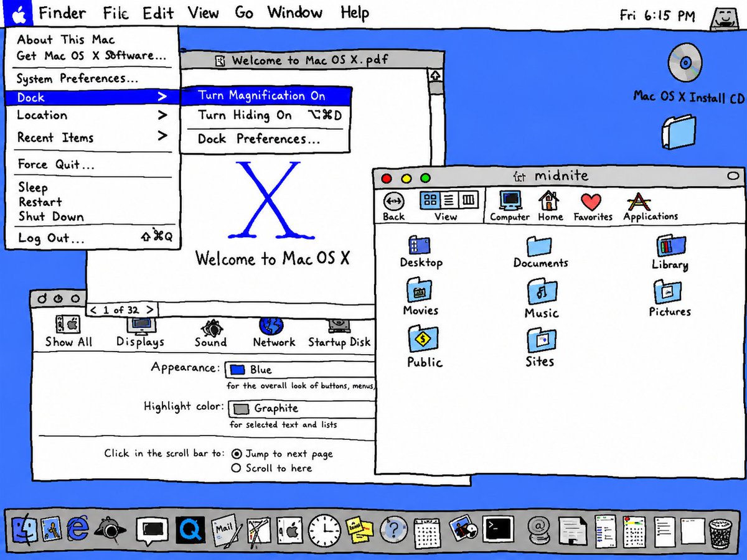Open Appearance Blue popup menu

click(x=300, y=370)
